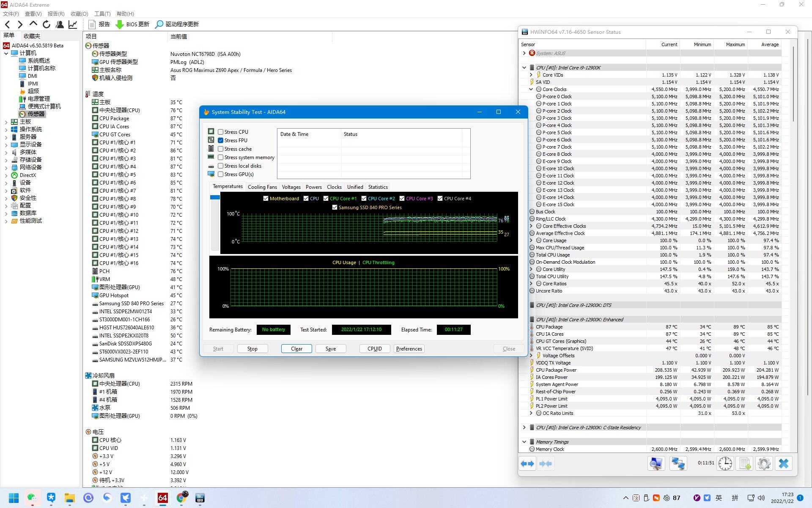
Task: Open 文件(F) menu in AIDA64
Action: click(11, 14)
